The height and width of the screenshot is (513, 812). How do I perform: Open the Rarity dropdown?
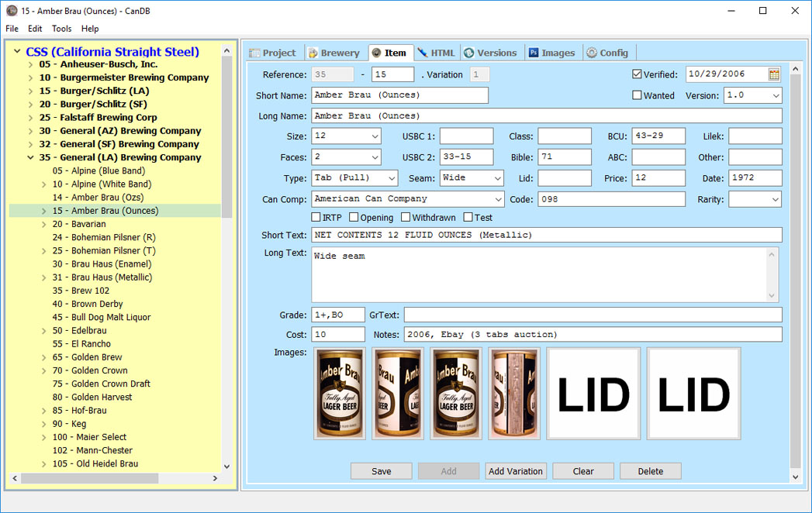tap(776, 199)
